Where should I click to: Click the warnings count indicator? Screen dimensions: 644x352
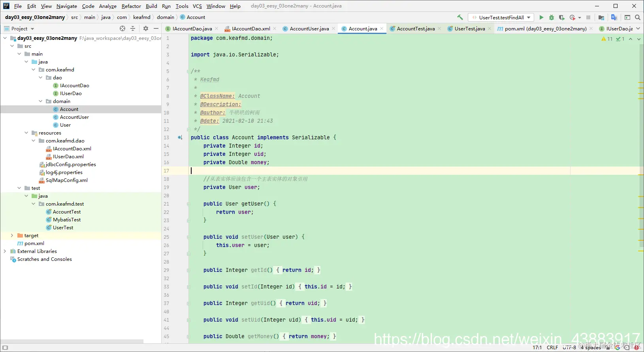(607, 39)
